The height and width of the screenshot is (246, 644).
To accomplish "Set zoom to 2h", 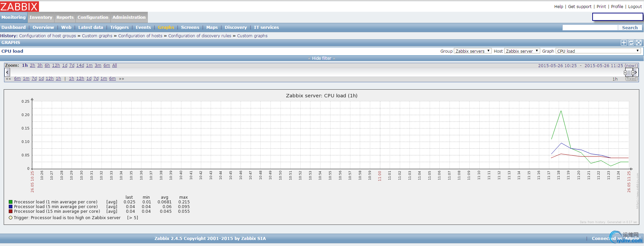I will pyautogui.click(x=33, y=65).
